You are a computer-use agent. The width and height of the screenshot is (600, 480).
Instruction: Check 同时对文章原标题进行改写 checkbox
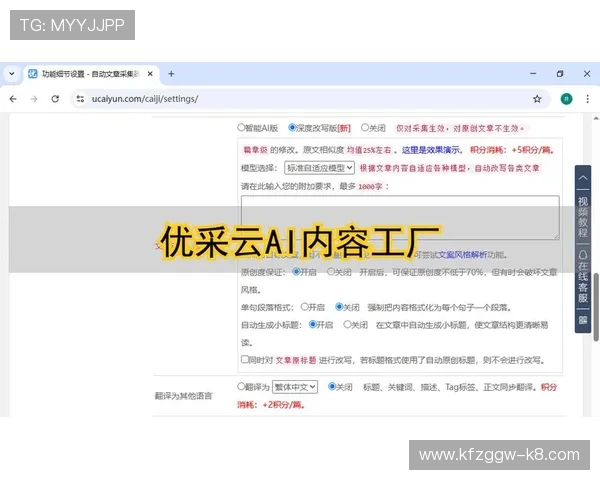(x=245, y=359)
